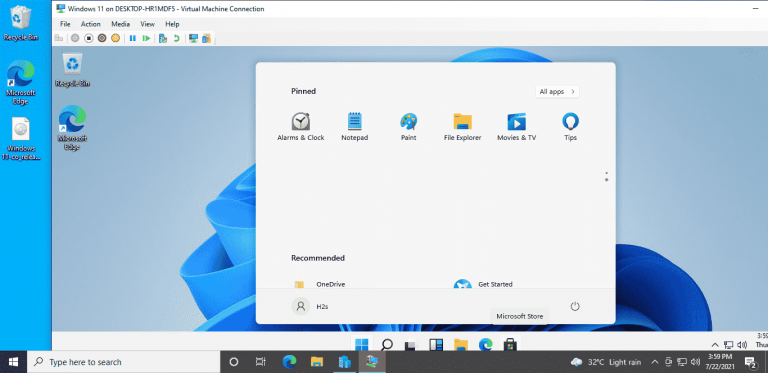Click the Turn Off VM toolbar icon
The image size is (768, 373).
[88, 38]
